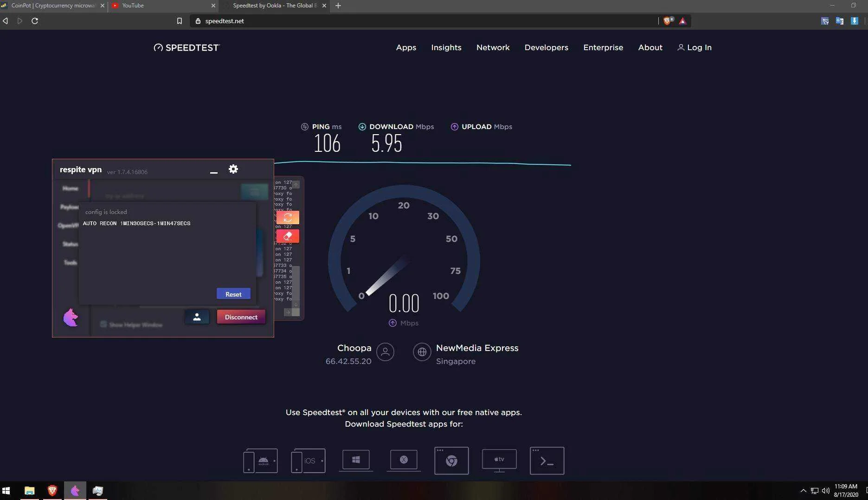Open Home section in VPN sidebar
868x500 pixels.
click(x=71, y=188)
